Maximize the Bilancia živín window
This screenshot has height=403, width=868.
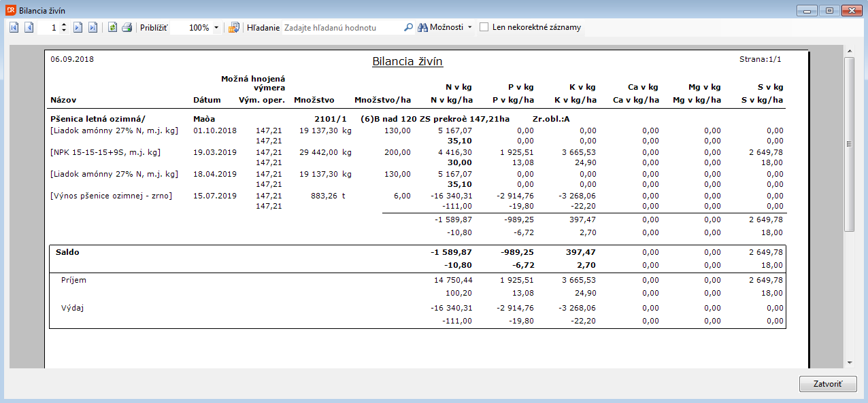pos(829,11)
